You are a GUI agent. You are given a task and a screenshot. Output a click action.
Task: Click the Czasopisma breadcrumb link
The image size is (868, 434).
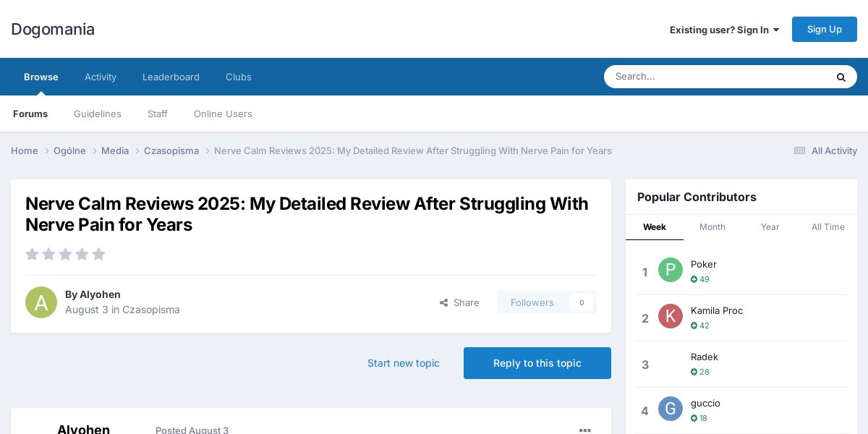point(171,150)
